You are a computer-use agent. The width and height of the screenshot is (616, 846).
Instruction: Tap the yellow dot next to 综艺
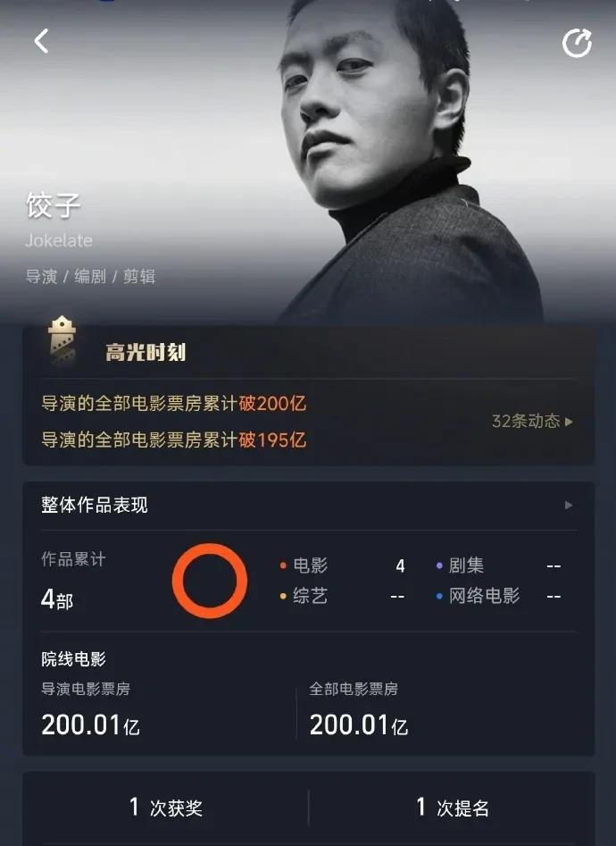(x=283, y=596)
